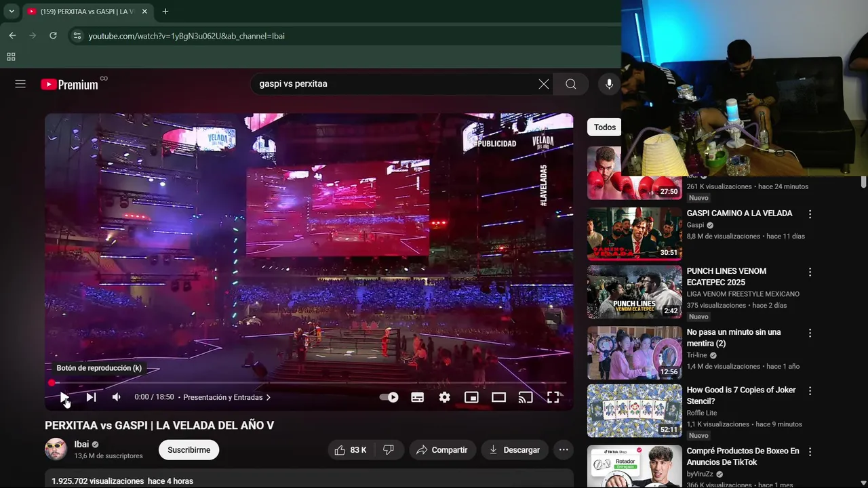This screenshot has width=868, height=488.
Task: Open the PUNCH LINES VENOM thumbnail
Action: point(635,292)
